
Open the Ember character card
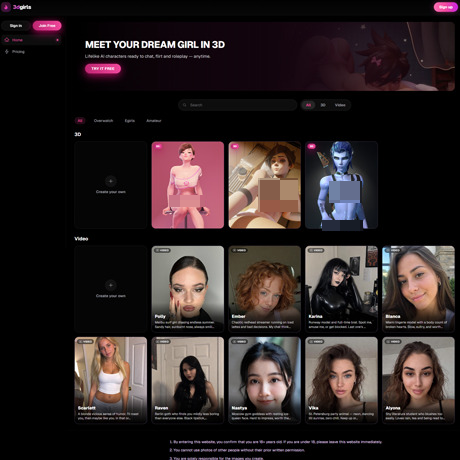point(265,289)
